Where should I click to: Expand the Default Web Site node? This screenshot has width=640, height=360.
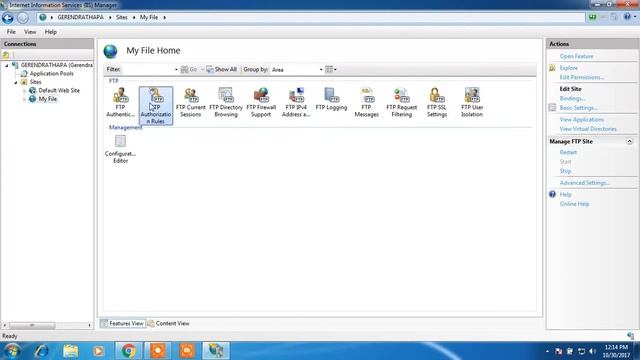pyautogui.click(x=24, y=91)
